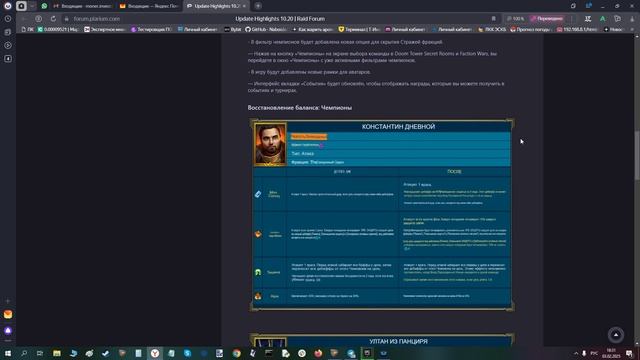Open Windows Start menu

point(8,353)
